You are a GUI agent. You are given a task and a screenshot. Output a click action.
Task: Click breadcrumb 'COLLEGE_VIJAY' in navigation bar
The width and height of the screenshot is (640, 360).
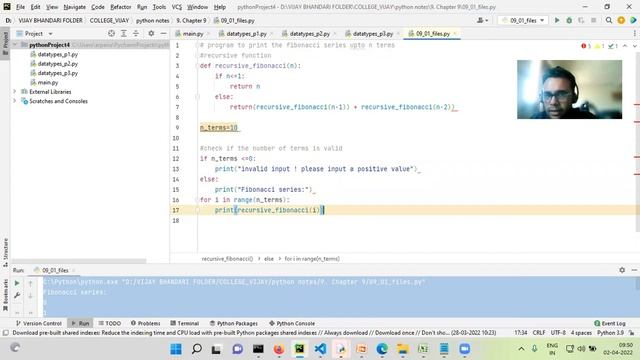tap(109, 20)
